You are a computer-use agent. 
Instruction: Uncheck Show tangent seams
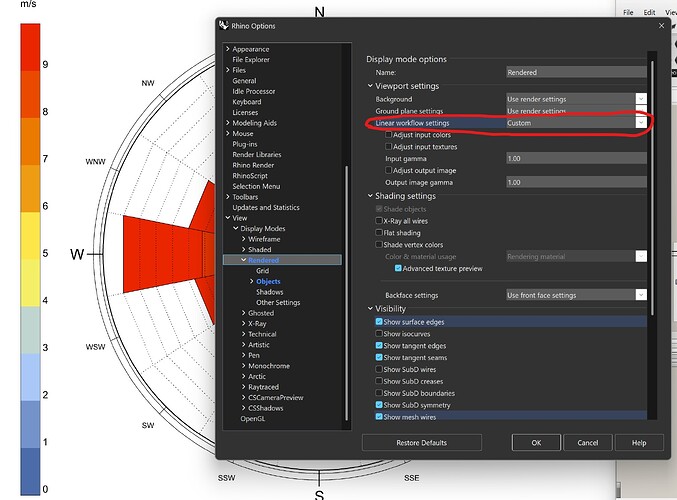[x=379, y=357]
